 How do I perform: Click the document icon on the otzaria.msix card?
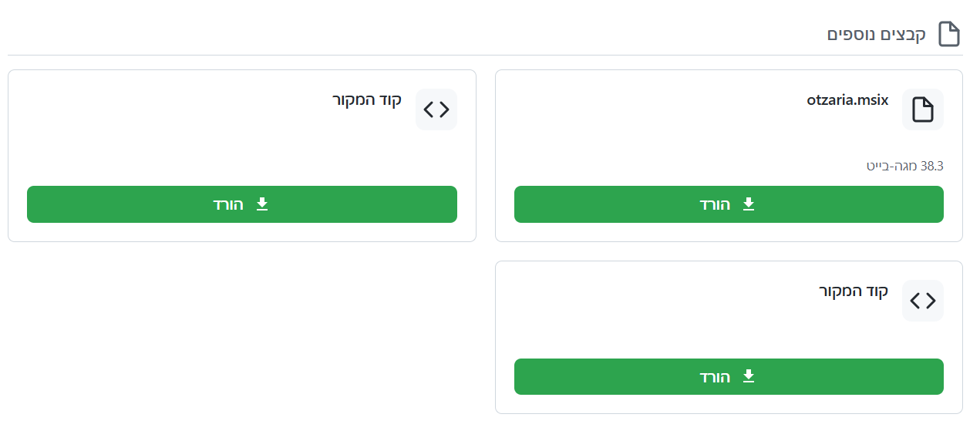(922, 109)
